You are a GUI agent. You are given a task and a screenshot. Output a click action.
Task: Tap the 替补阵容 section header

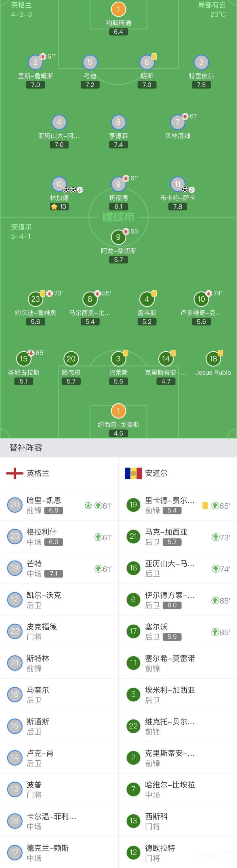click(x=26, y=448)
